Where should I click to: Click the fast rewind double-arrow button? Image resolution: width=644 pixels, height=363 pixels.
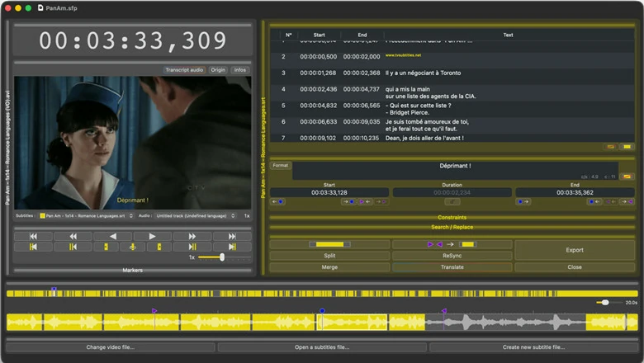[73, 236]
